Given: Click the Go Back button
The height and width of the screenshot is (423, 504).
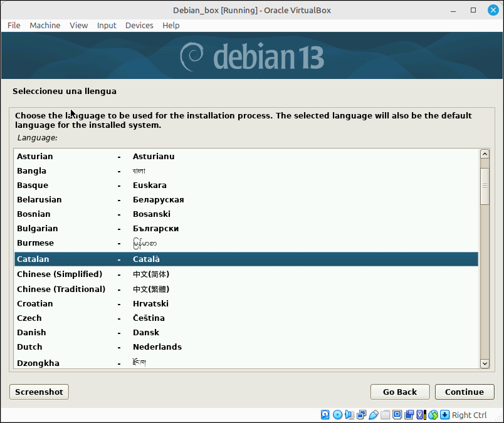Looking at the screenshot, I should [x=400, y=392].
